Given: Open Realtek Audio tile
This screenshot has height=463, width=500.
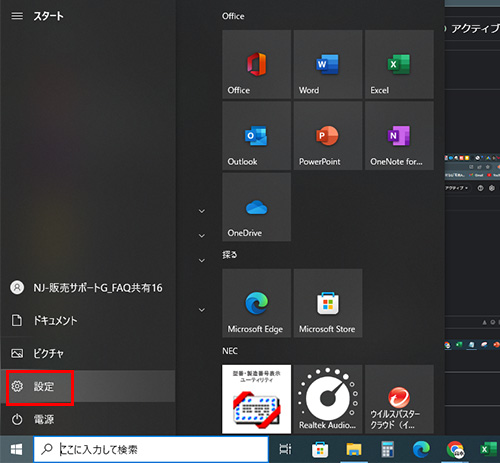Looking at the screenshot, I should [328, 399].
